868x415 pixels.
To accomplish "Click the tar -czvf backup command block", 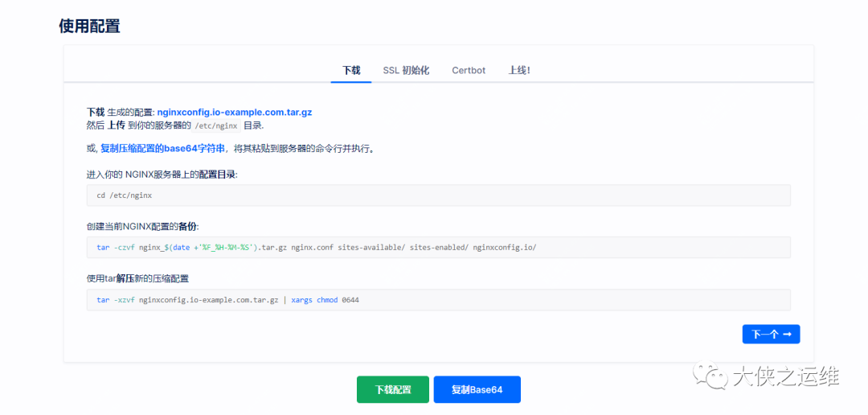I will (x=439, y=248).
